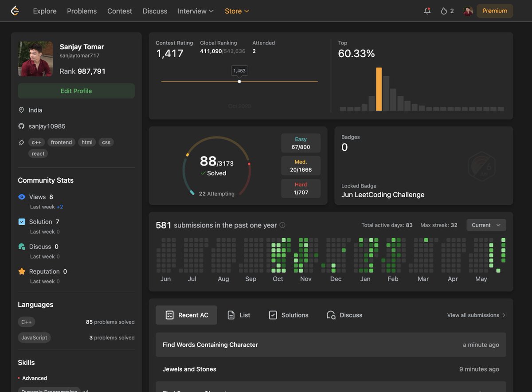Image resolution: width=532 pixels, height=392 pixels.
Task: Click the css skill tag
Action: [x=106, y=142]
